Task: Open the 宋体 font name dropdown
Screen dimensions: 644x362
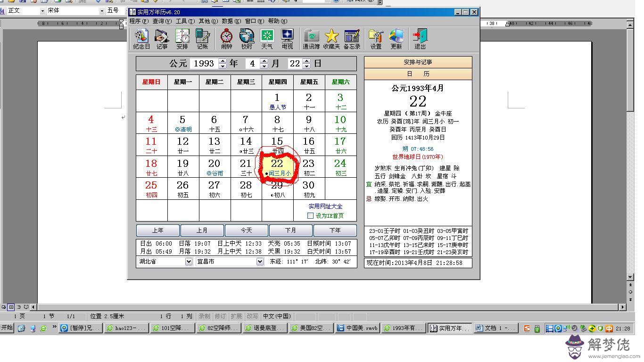Action: [102, 10]
